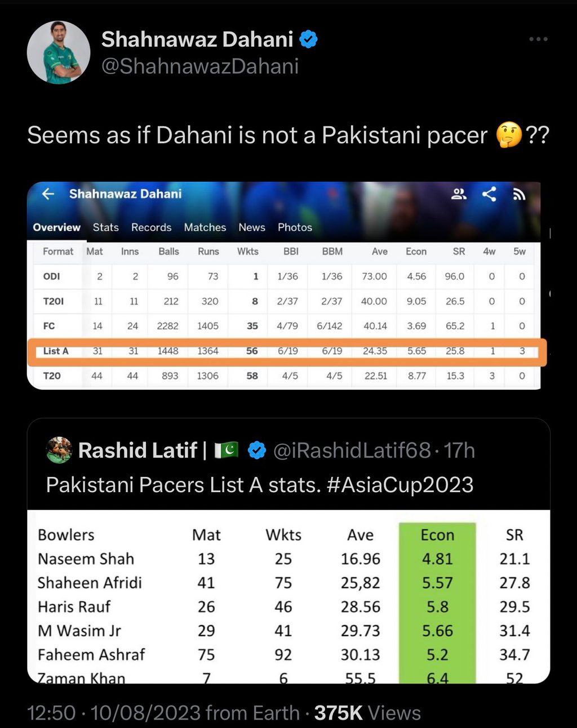This screenshot has width=577, height=728.
Task: Open the #AsiaCup2023 hashtag link
Action: coord(400,485)
